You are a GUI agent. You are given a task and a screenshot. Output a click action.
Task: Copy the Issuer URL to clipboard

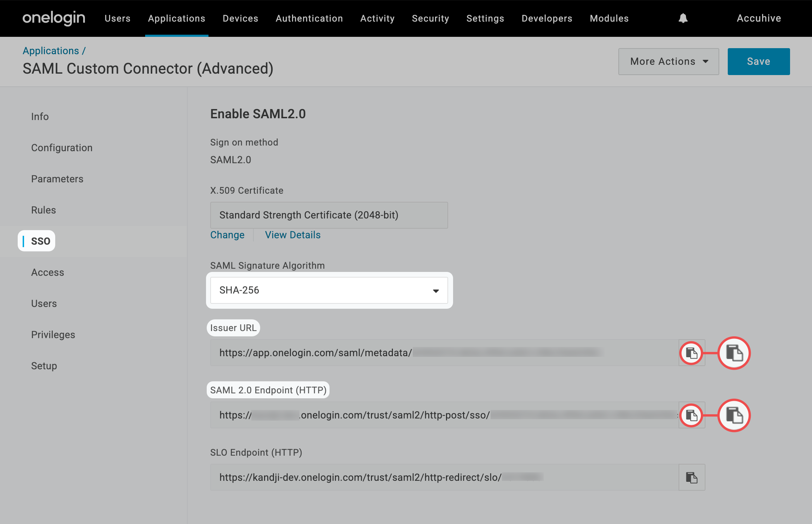[x=691, y=353]
